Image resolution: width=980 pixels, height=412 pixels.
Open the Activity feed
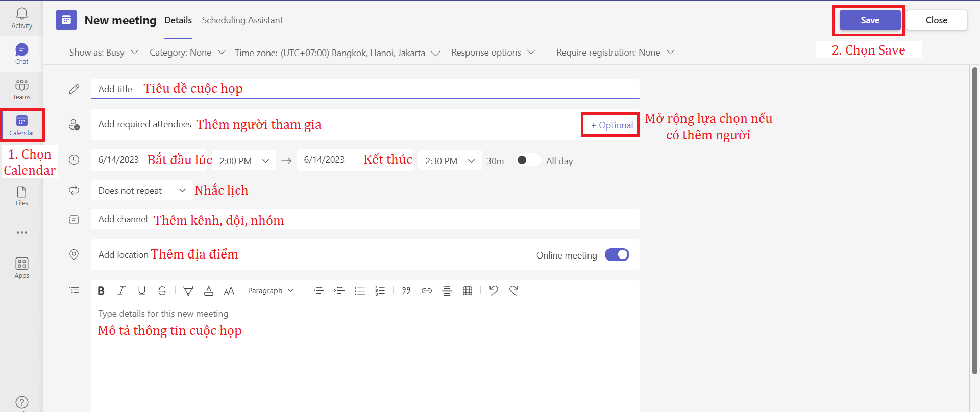pos(21,18)
